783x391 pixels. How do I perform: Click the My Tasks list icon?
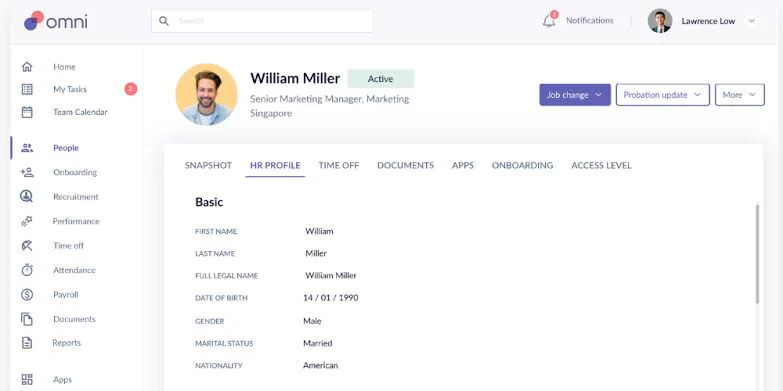[27, 89]
